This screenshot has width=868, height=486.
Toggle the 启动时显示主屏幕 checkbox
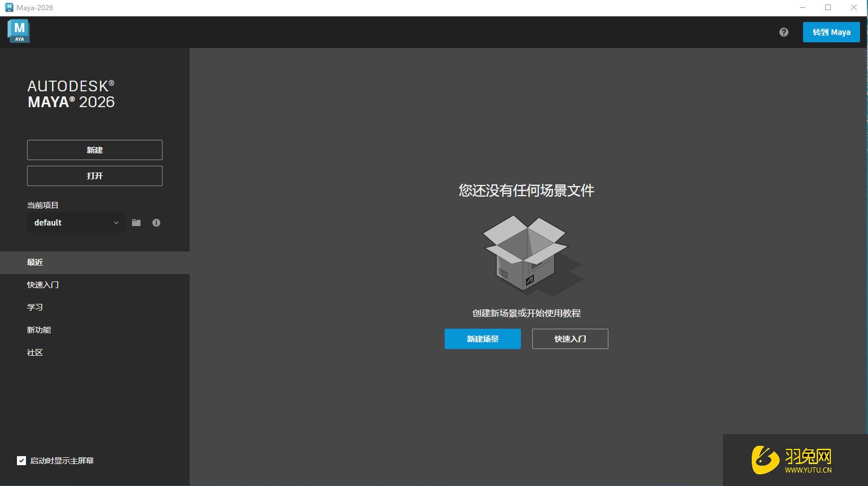click(21, 461)
